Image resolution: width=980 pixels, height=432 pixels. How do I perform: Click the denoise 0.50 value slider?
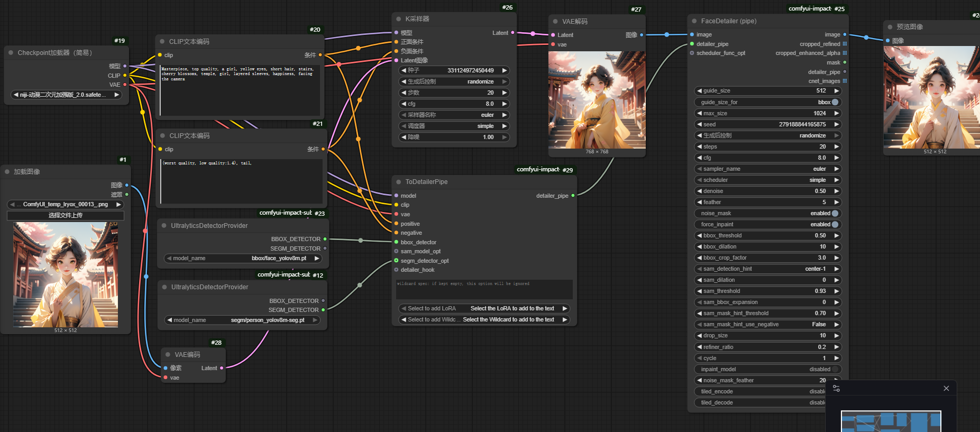pos(767,191)
